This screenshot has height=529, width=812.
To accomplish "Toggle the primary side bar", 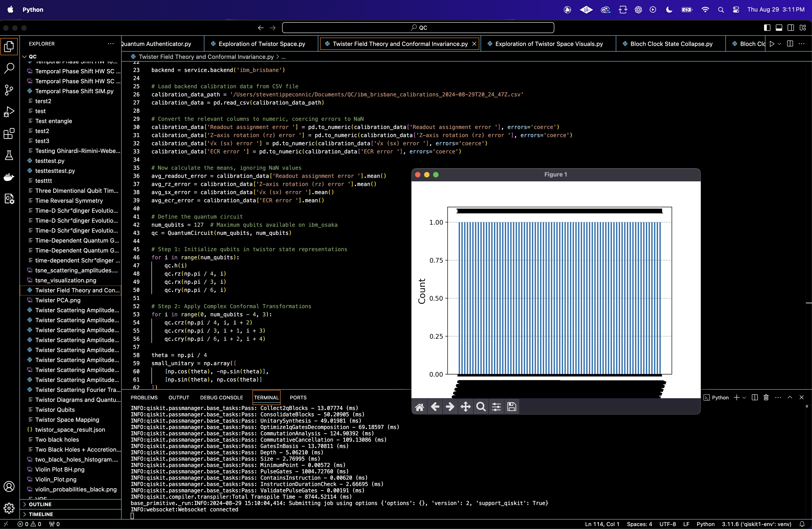I will pos(767,28).
